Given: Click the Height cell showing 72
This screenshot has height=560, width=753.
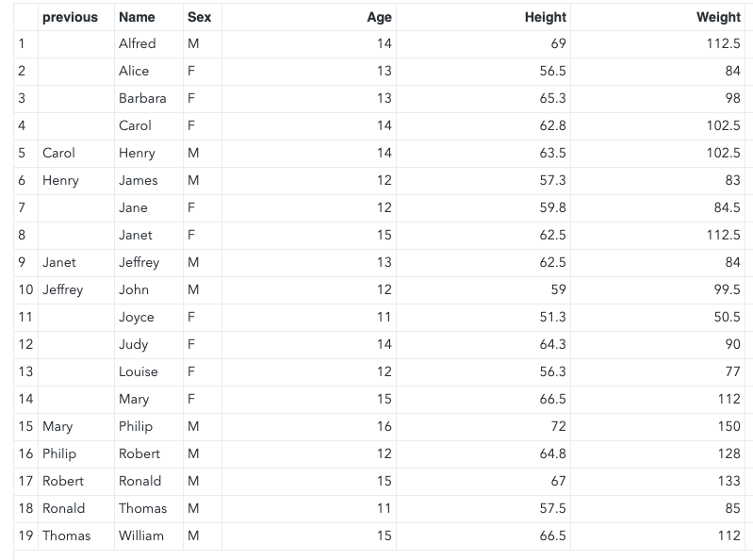Looking at the screenshot, I should [558, 426].
